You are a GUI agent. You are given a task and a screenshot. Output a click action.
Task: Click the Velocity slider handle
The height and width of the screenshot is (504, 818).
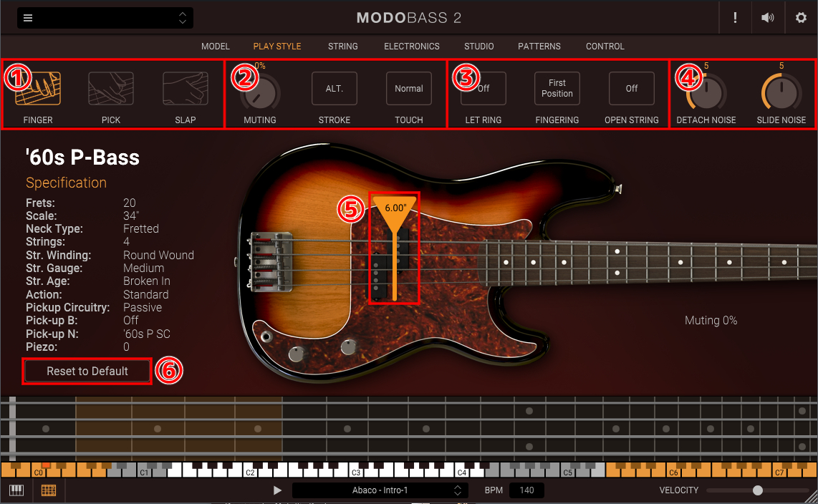758,490
